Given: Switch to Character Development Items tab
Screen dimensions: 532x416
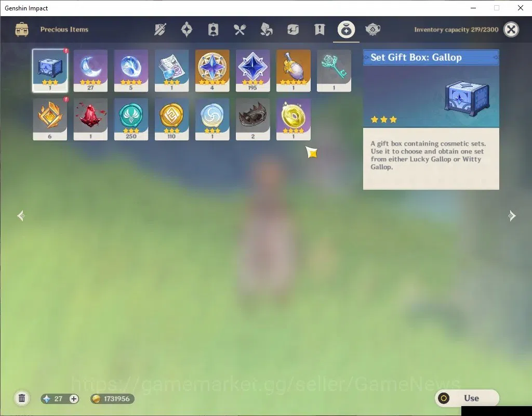Looking at the screenshot, I should tap(213, 30).
